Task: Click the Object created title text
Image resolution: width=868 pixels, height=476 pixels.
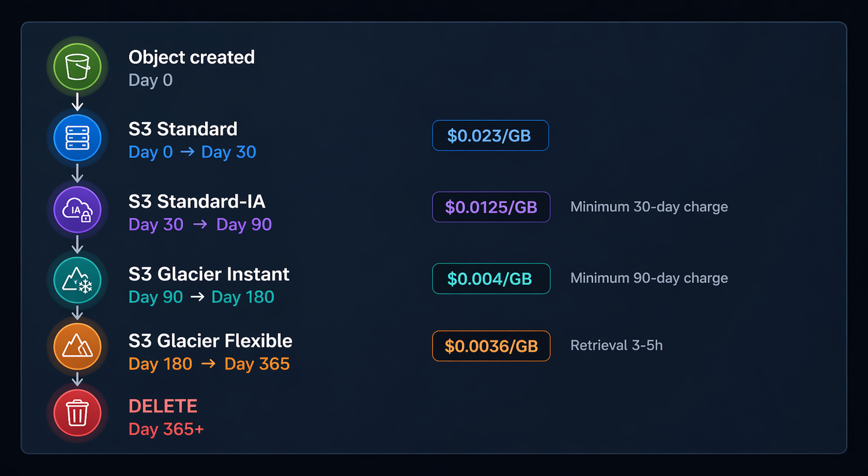Action: 191,57
